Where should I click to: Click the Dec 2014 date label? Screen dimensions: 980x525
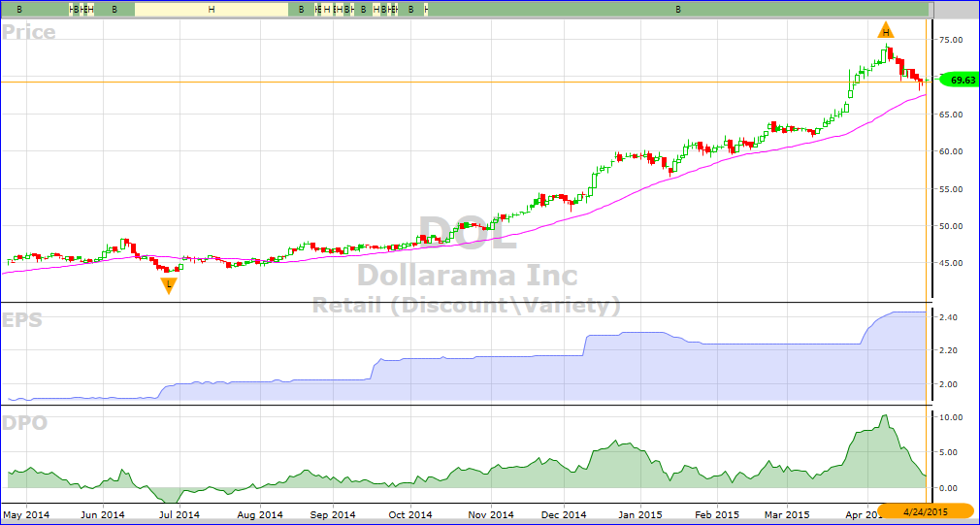coord(564,515)
